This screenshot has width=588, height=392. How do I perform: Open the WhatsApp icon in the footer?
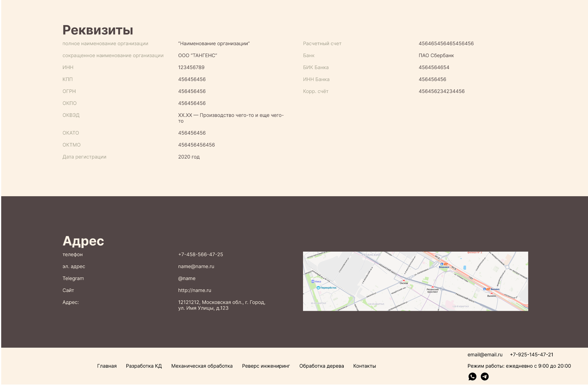(x=472, y=376)
